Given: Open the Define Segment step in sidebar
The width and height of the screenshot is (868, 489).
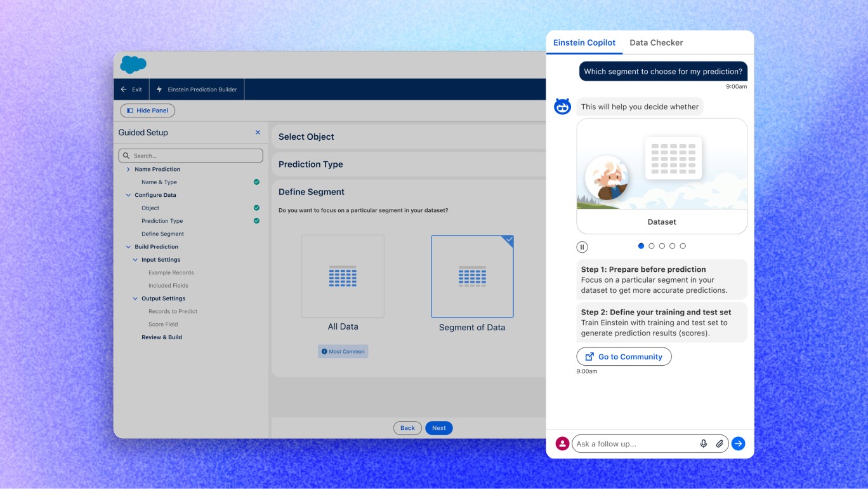Looking at the screenshot, I should pos(162,234).
